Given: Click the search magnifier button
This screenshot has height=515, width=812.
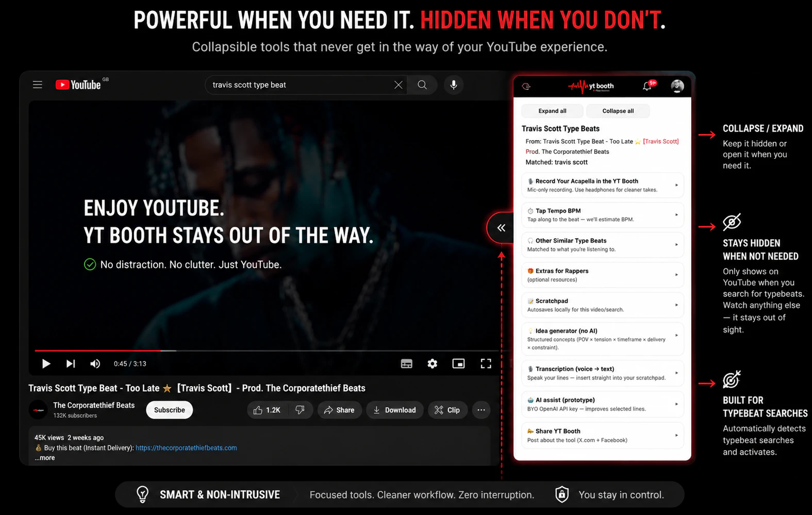Looking at the screenshot, I should click(422, 85).
